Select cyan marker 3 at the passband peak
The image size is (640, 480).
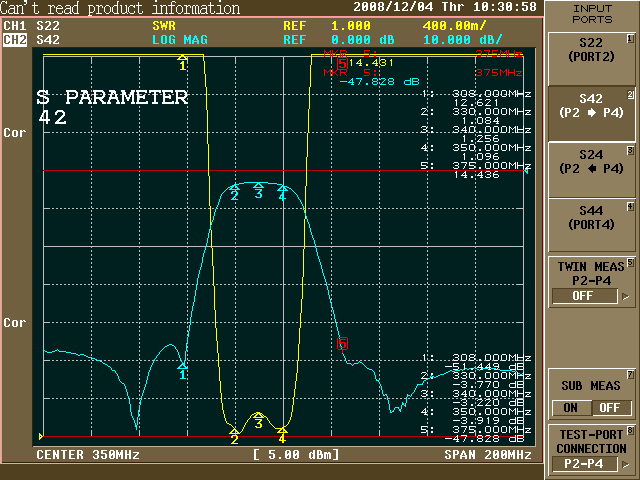coord(258,188)
